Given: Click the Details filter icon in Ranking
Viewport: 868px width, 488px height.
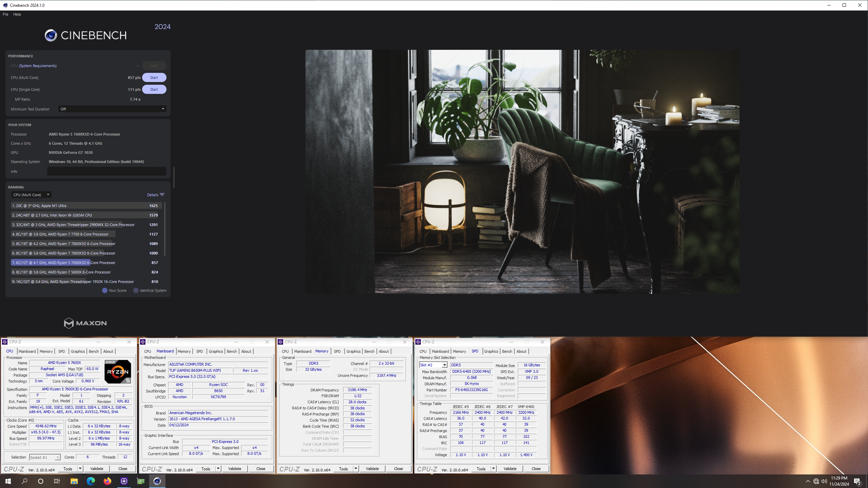Looking at the screenshot, I should (162, 195).
